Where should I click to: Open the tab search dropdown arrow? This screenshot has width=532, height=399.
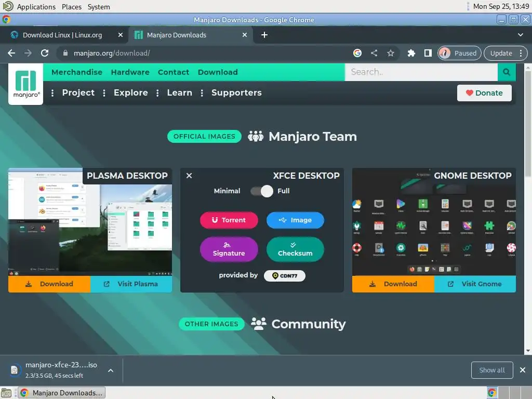point(521,35)
